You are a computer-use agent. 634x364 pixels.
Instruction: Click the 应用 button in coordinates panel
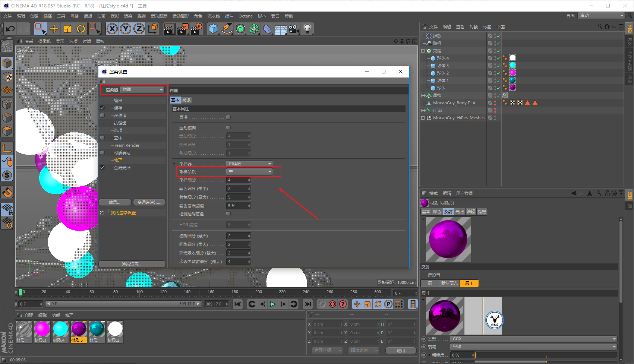point(401,351)
